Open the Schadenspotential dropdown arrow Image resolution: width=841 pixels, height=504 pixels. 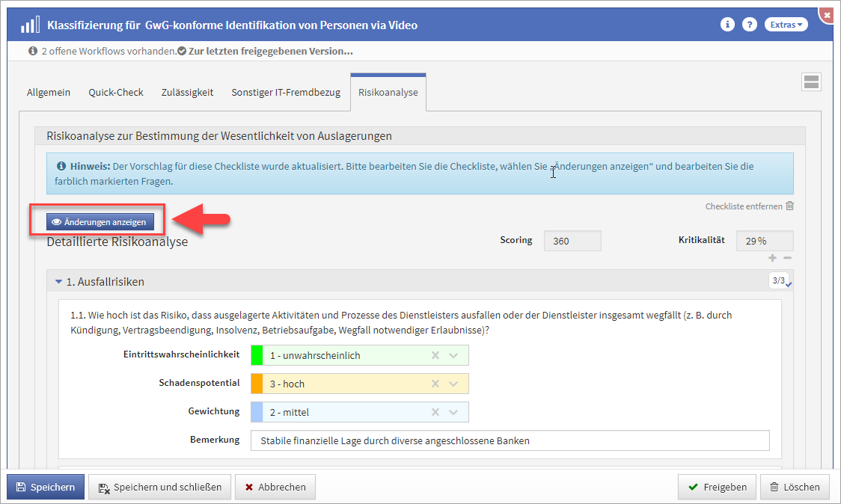[453, 384]
